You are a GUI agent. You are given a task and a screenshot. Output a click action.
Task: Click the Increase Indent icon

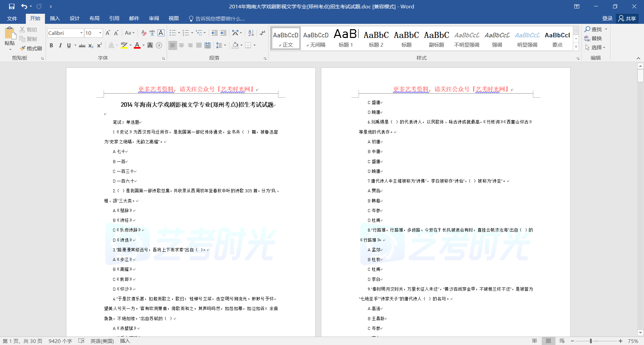click(x=223, y=33)
